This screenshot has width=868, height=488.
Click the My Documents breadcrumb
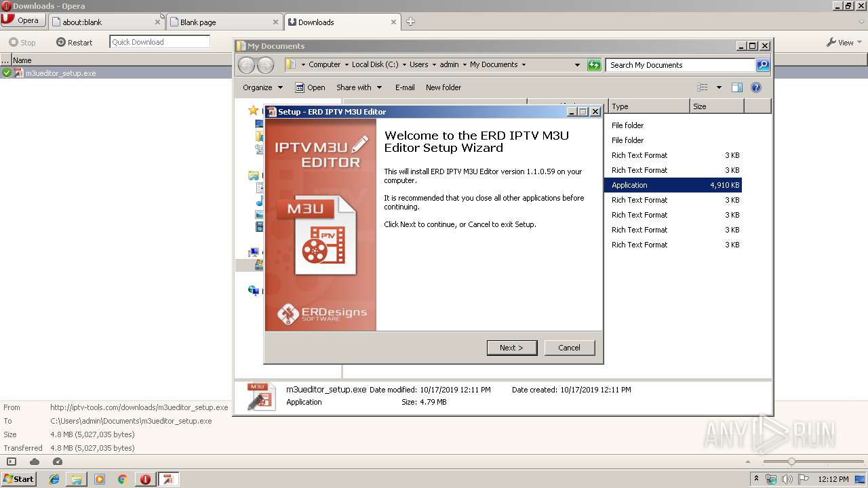click(494, 65)
